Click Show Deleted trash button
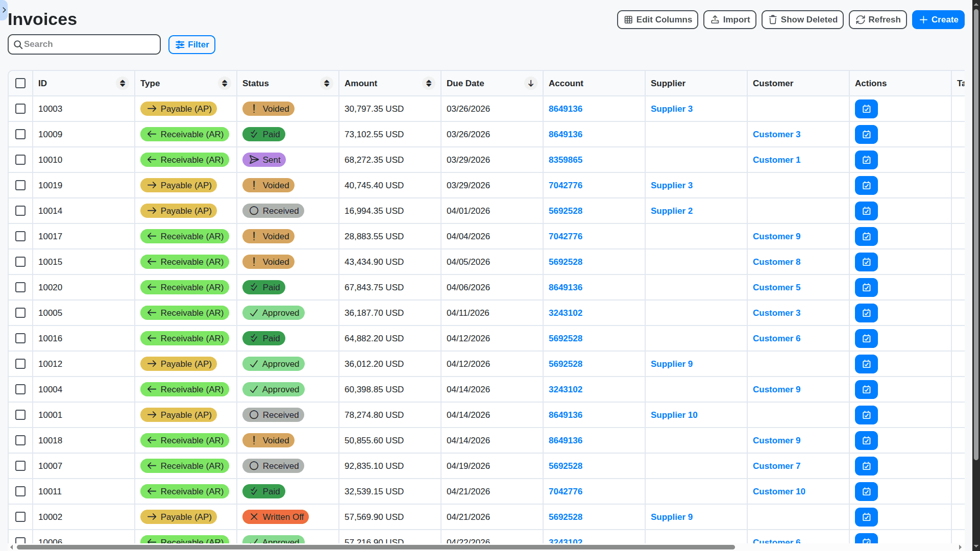 coord(802,19)
